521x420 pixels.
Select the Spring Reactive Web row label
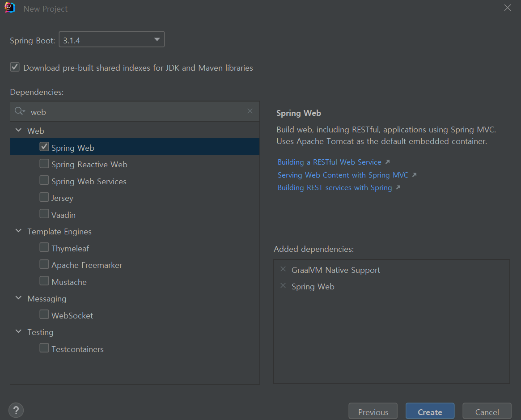tap(89, 165)
